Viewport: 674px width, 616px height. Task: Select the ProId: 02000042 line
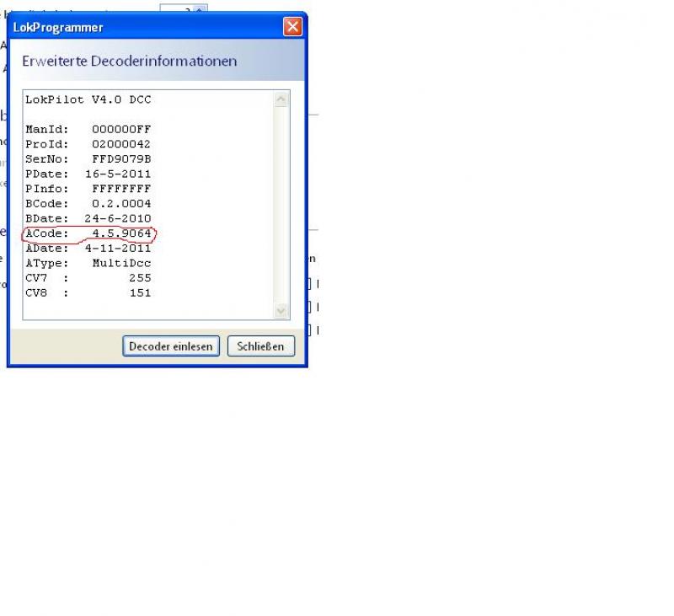click(88, 144)
